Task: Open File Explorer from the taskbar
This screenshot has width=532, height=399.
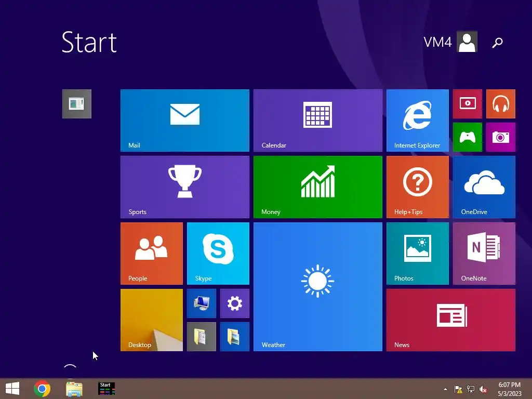Action: [74, 389]
